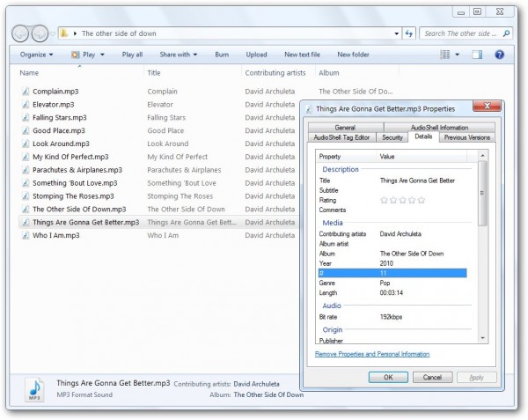Open the Organize menu

[36, 55]
